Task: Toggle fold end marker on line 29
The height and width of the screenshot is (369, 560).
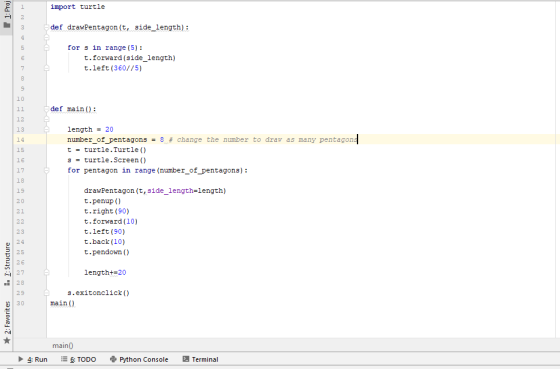Action: [46, 293]
